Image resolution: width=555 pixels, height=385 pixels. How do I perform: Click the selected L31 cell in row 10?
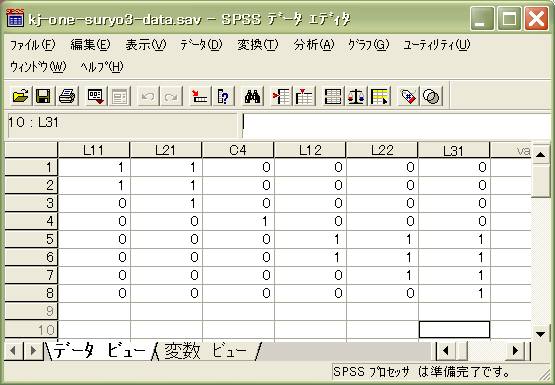[x=454, y=329]
